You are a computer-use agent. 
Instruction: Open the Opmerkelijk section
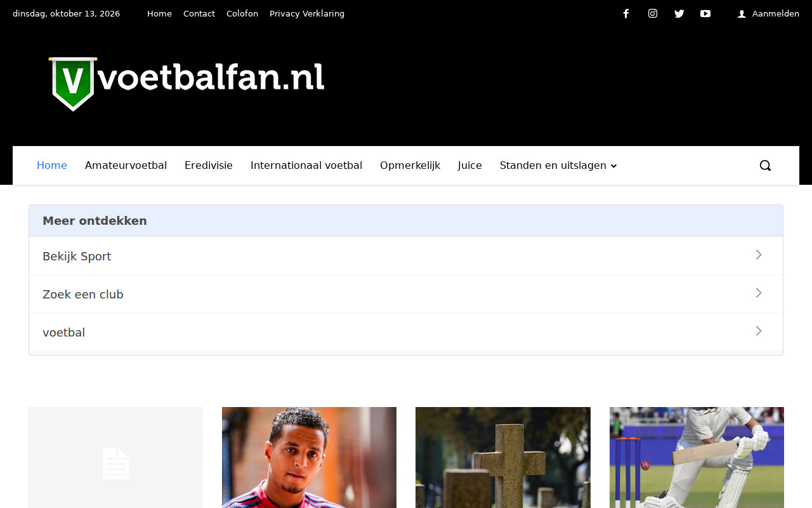[x=410, y=166]
